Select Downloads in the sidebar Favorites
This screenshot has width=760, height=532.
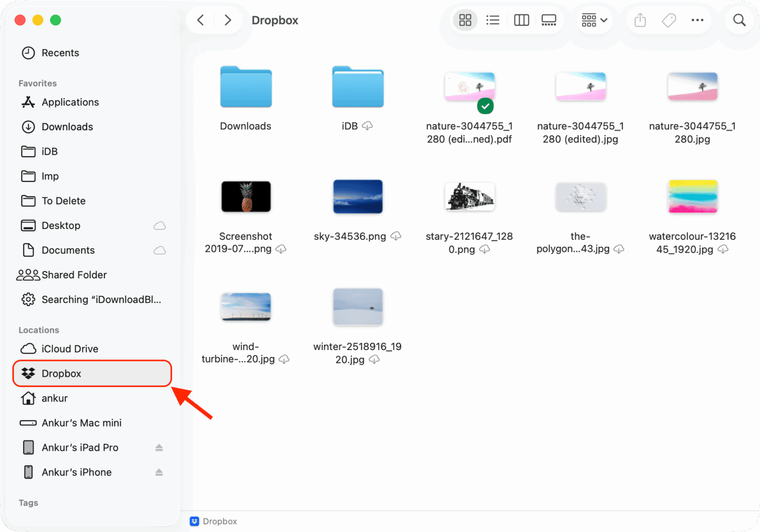[x=93, y=127]
